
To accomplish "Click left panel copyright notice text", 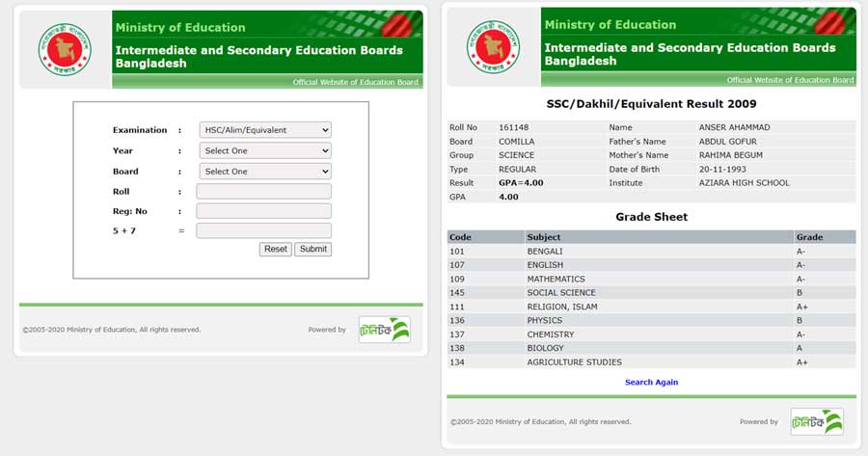I will 112,330.
